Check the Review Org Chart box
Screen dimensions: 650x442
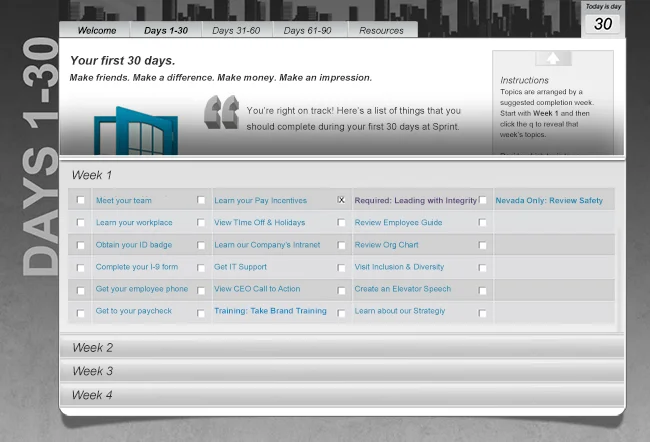[341, 245]
